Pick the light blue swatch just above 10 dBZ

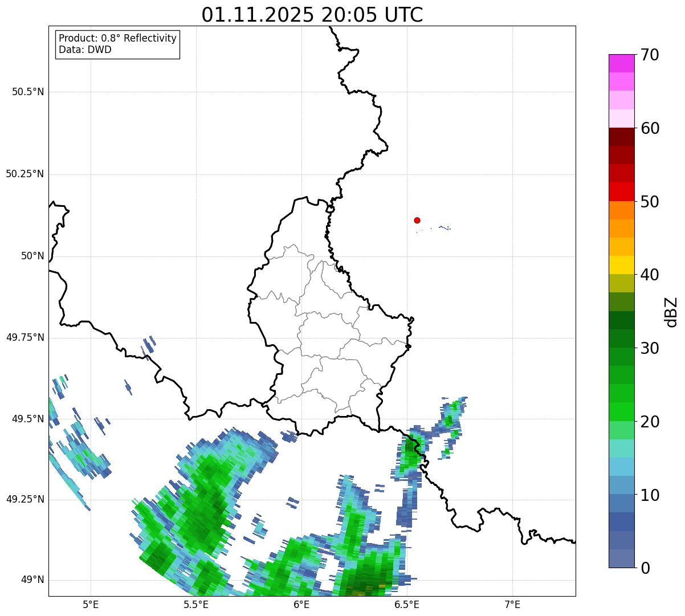621,485
